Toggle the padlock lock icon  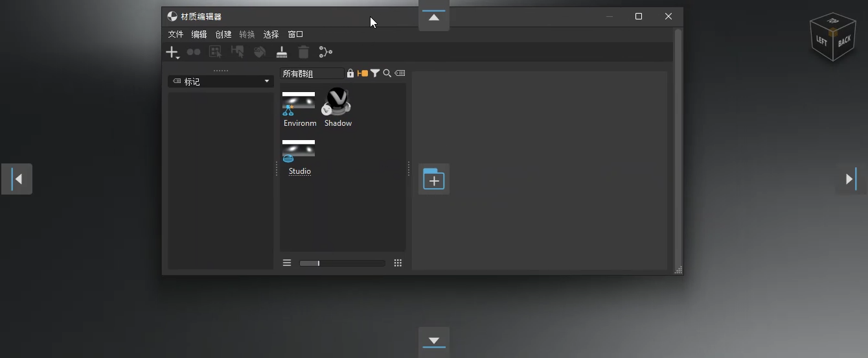point(350,73)
